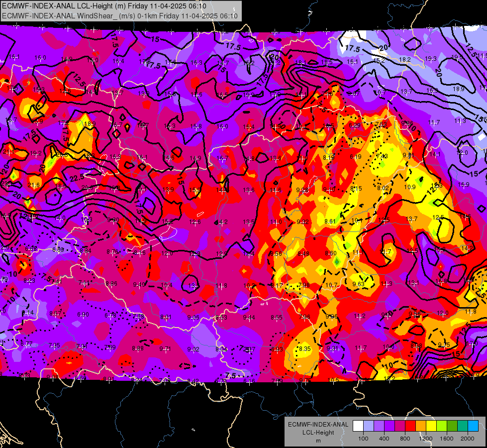Click the grid value 7.96
The width and height of the screenshot is (487, 448).
[304, 317]
